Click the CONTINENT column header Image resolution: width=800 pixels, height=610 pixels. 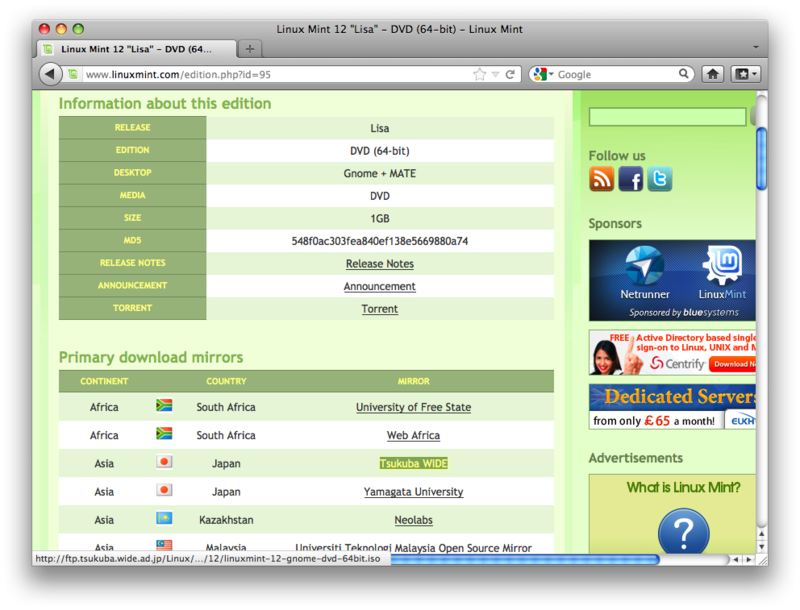[104, 381]
